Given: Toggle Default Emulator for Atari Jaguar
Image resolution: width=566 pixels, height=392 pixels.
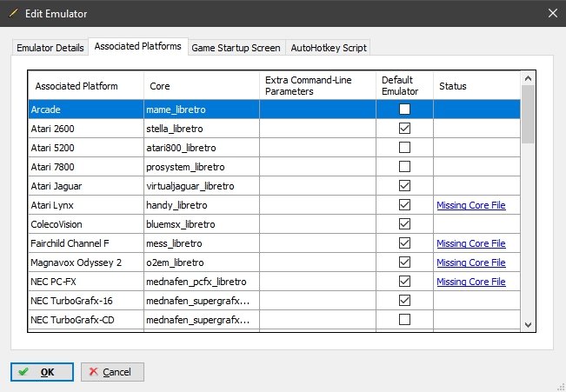Looking at the screenshot, I should click(x=404, y=185).
